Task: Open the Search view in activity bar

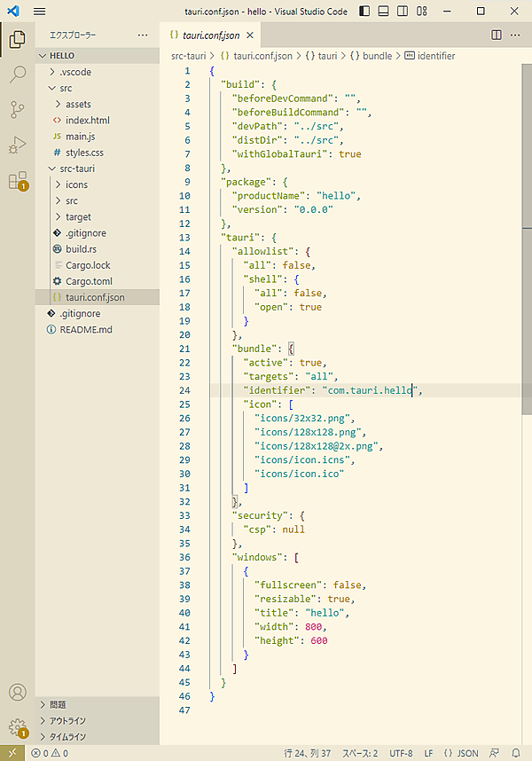Action: click(17, 75)
